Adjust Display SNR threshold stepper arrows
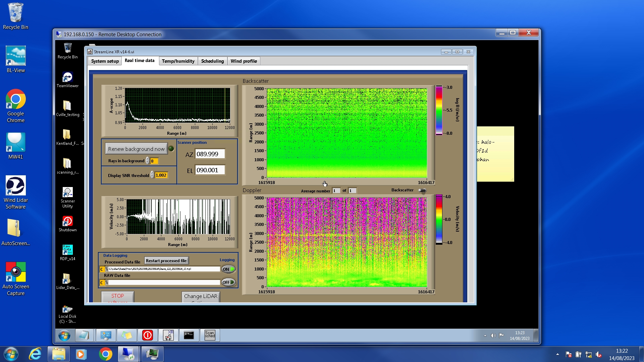Screen dimensions: 644x362 tap(152, 175)
